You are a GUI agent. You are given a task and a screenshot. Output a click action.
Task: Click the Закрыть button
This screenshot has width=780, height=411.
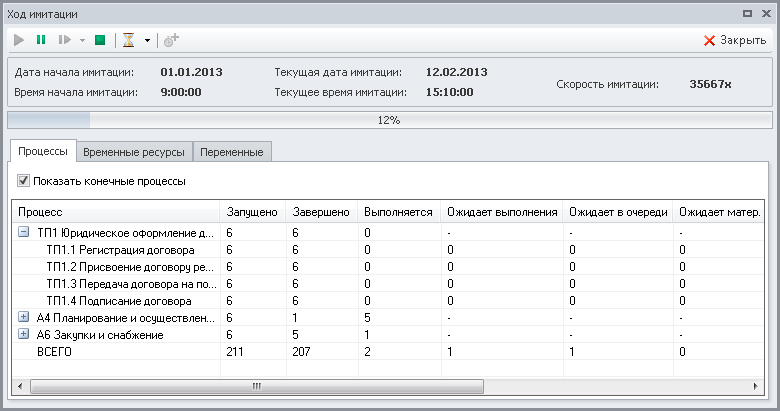point(735,41)
